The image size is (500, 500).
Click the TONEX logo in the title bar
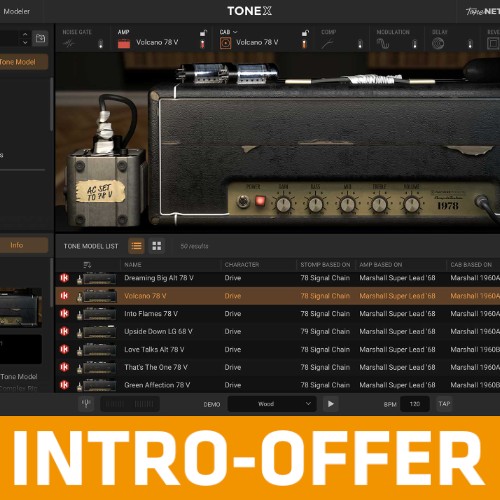click(249, 11)
